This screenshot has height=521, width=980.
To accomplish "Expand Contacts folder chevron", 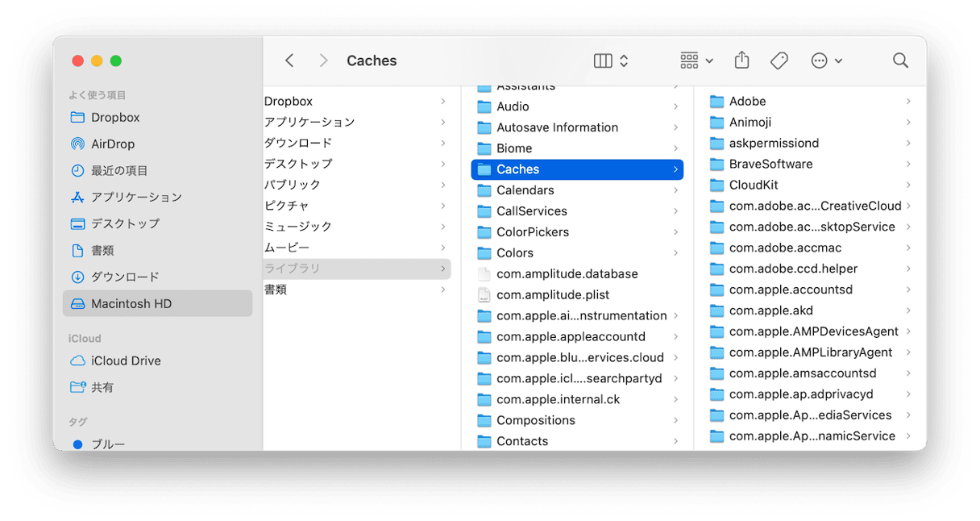I will [x=675, y=441].
